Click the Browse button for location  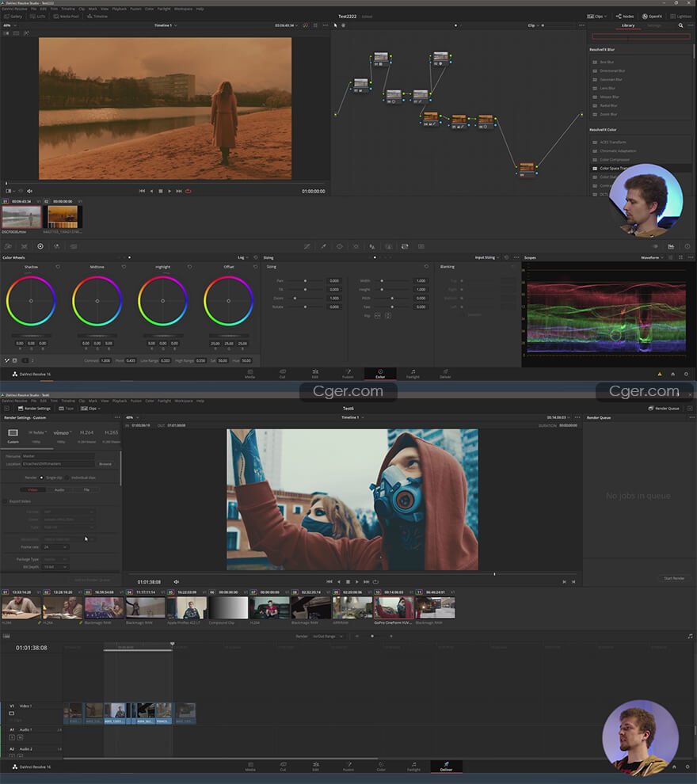tap(105, 464)
